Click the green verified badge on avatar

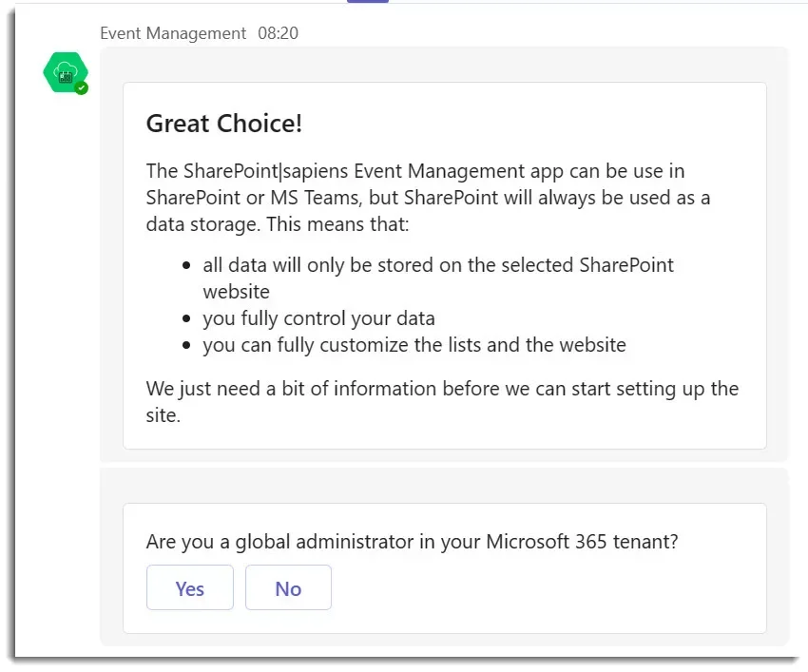tap(82, 88)
